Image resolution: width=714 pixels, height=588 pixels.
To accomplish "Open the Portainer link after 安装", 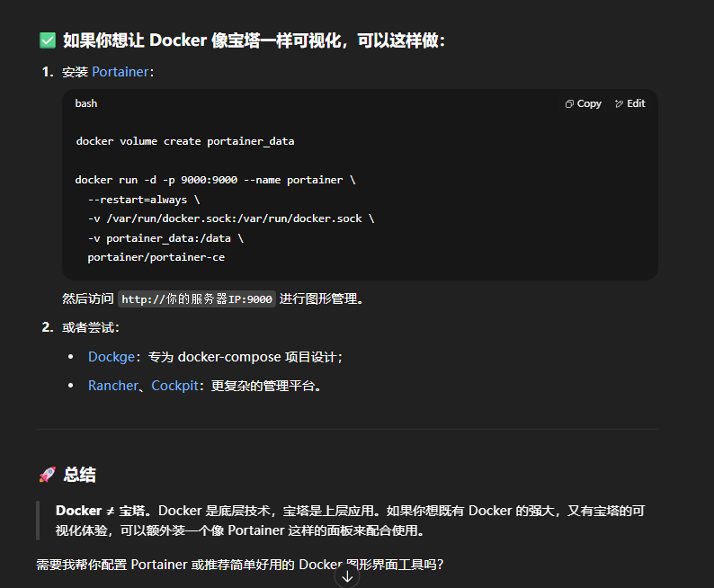I will [x=120, y=72].
